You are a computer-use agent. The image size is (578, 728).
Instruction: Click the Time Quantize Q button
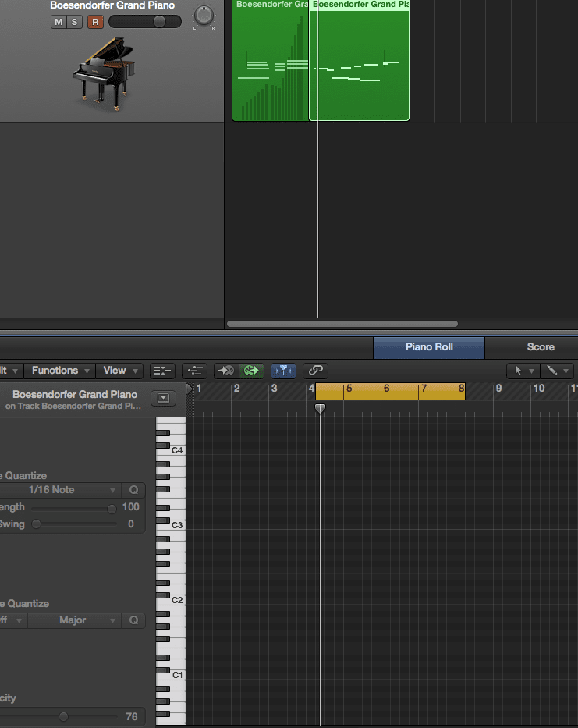click(x=133, y=490)
